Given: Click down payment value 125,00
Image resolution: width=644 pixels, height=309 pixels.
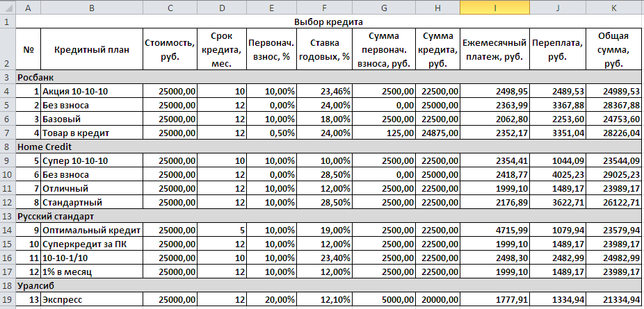Looking at the screenshot, I should tap(384, 133).
